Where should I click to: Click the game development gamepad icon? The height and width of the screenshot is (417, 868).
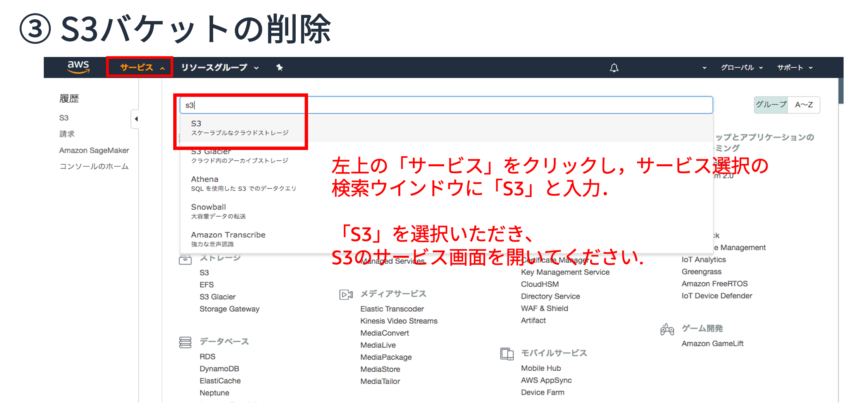[x=667, y=329]
